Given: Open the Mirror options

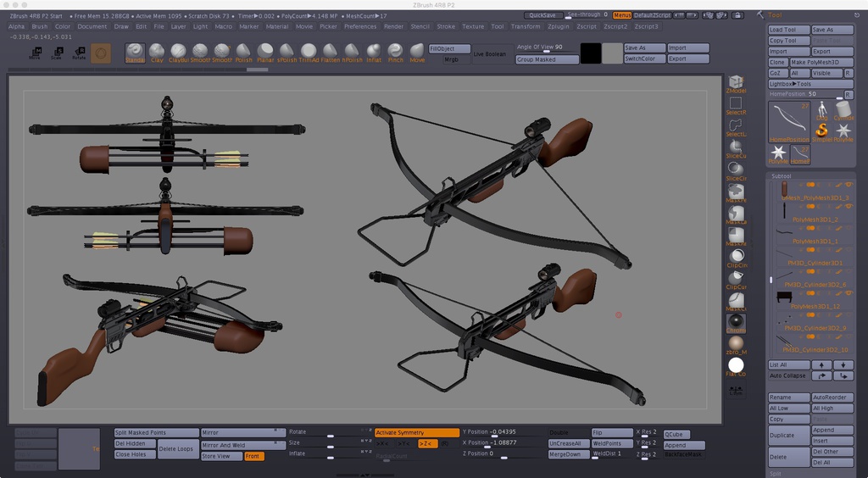Looking at the screenshot, I should coord(242,432).
